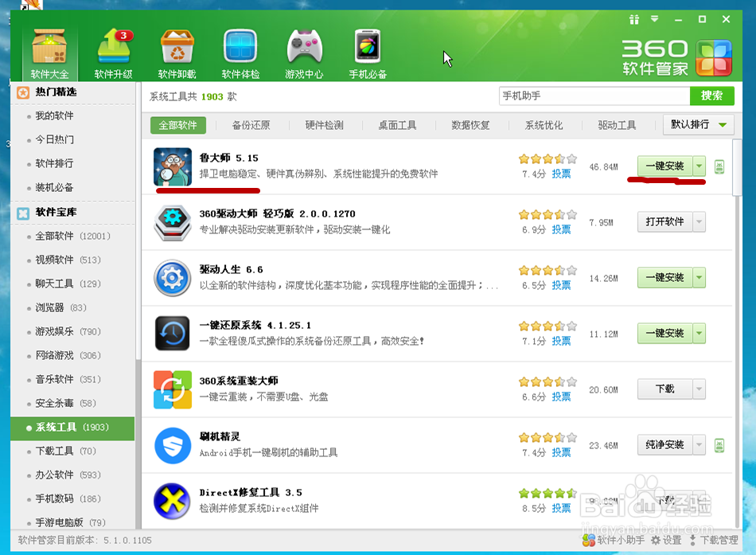
Task: Select 今日热门 in the sidebar
Action: point(54,140)
